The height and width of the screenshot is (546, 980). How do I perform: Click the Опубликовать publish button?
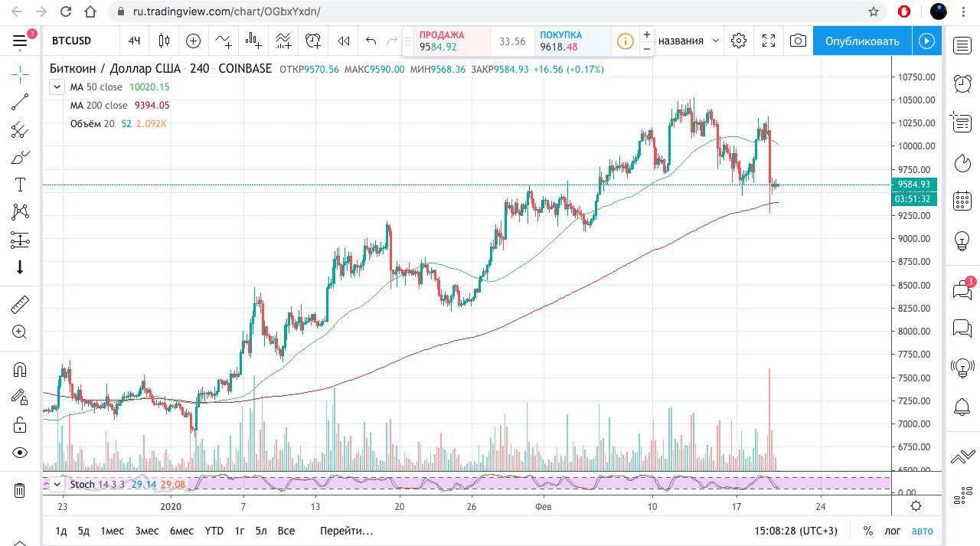pos(862,41)
